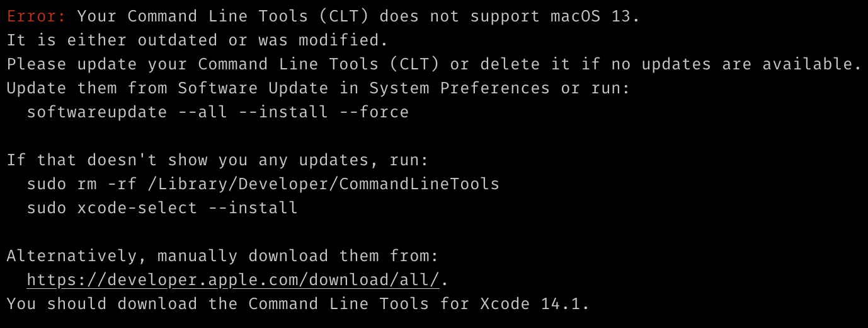868x328 pixels.
Task: Click the red "Error:" label
Action: [x=37, y=16]
